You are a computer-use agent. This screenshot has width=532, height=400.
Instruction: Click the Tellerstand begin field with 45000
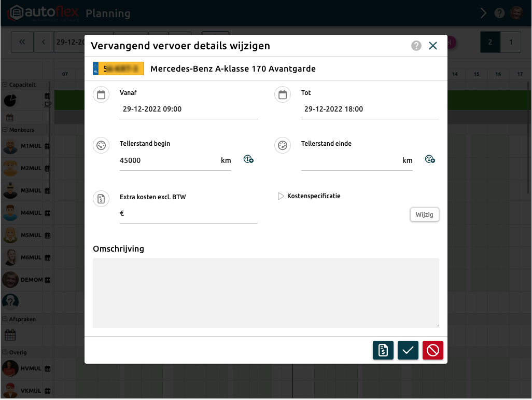click(169, 161)
